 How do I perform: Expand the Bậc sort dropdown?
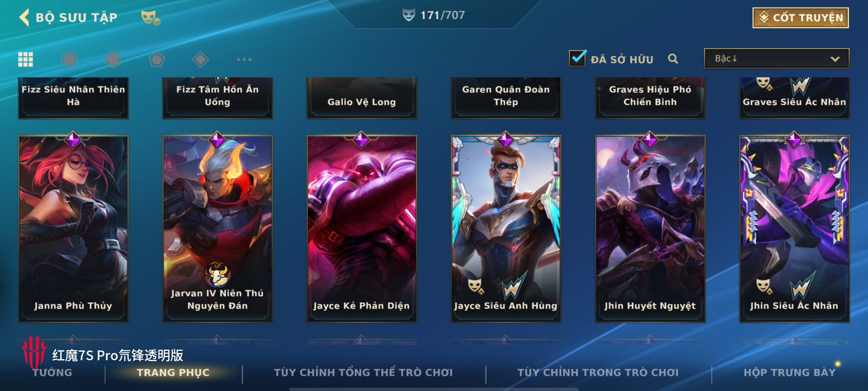coord(776,58)
